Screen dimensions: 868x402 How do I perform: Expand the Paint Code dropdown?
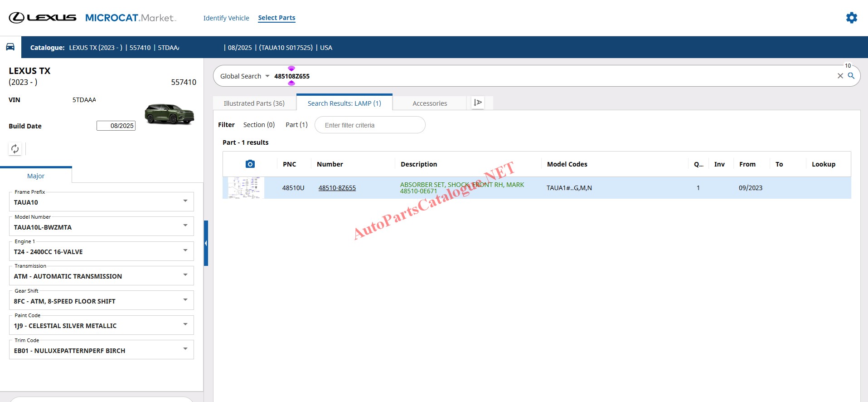(185, 324)
